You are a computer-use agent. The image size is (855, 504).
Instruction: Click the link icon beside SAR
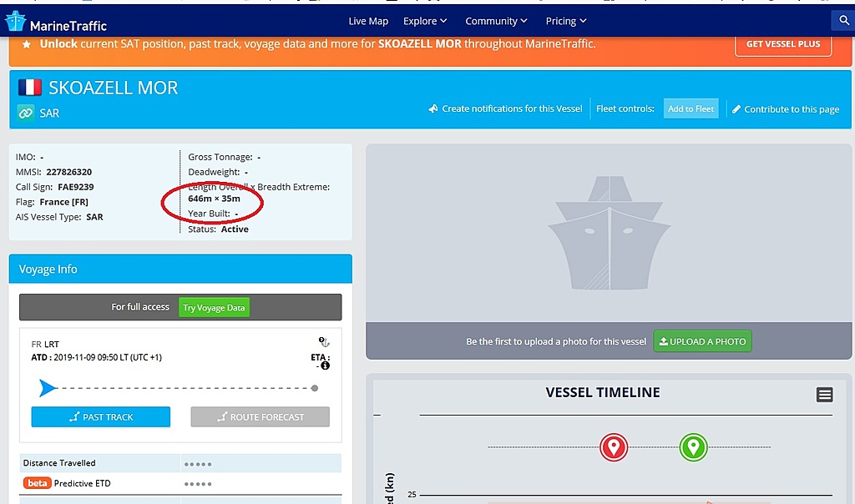point(26,113)
